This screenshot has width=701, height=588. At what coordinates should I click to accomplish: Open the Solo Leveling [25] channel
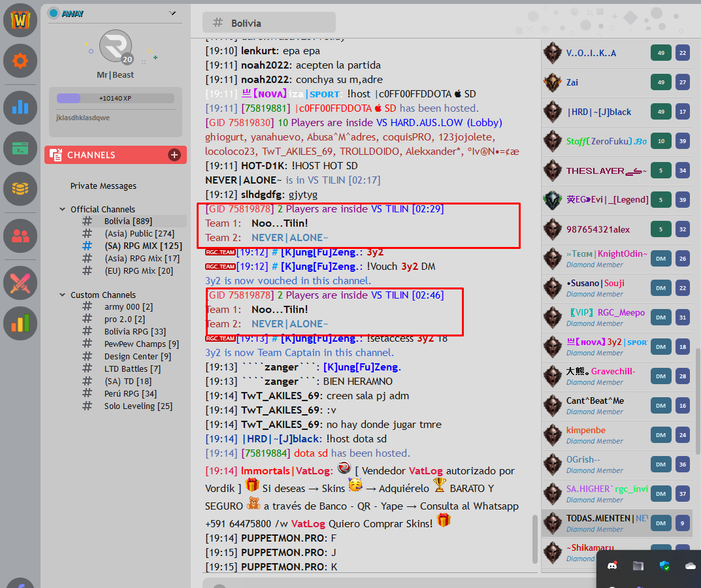click(138, 406)
